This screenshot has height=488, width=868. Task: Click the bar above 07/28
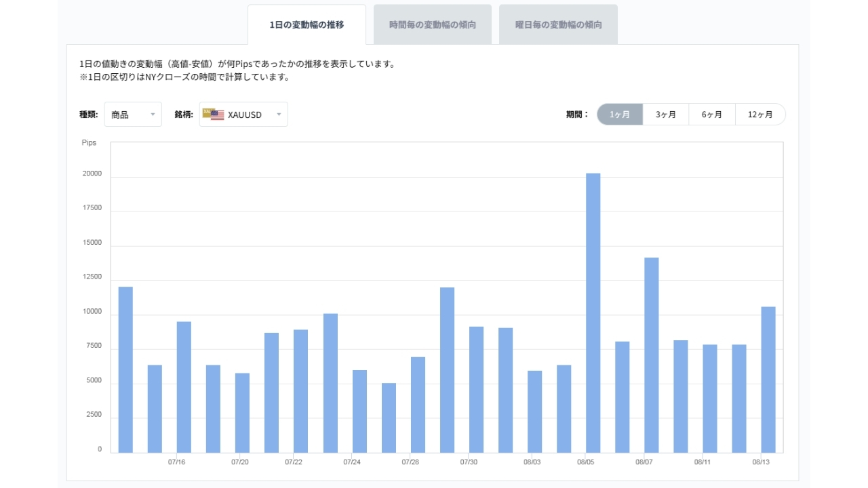click(x=418, y=405)
